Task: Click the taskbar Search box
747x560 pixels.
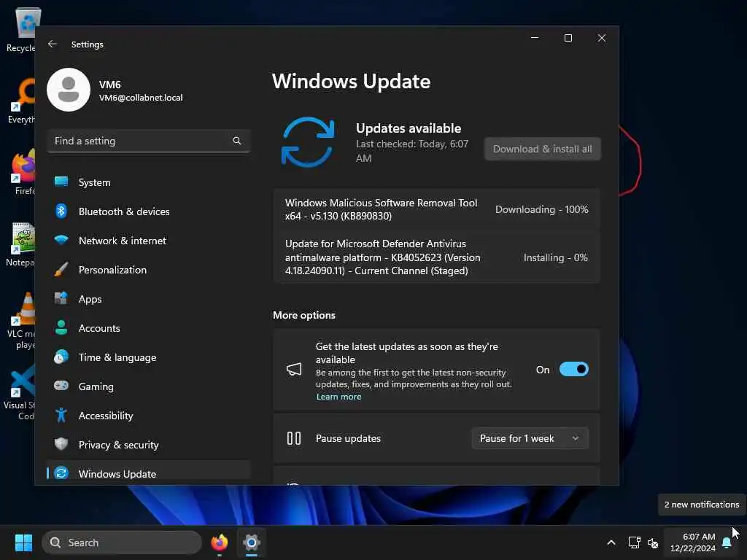Action: click(x=122, y=542)
